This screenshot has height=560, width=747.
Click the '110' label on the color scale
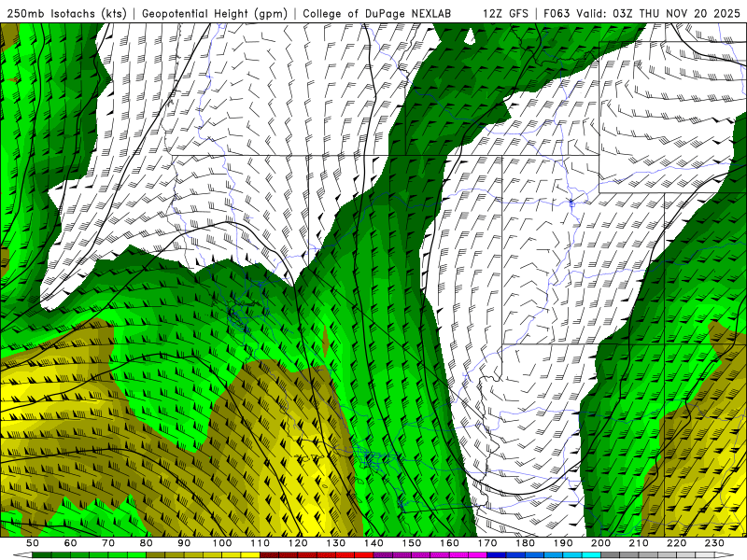coord(261,543)
